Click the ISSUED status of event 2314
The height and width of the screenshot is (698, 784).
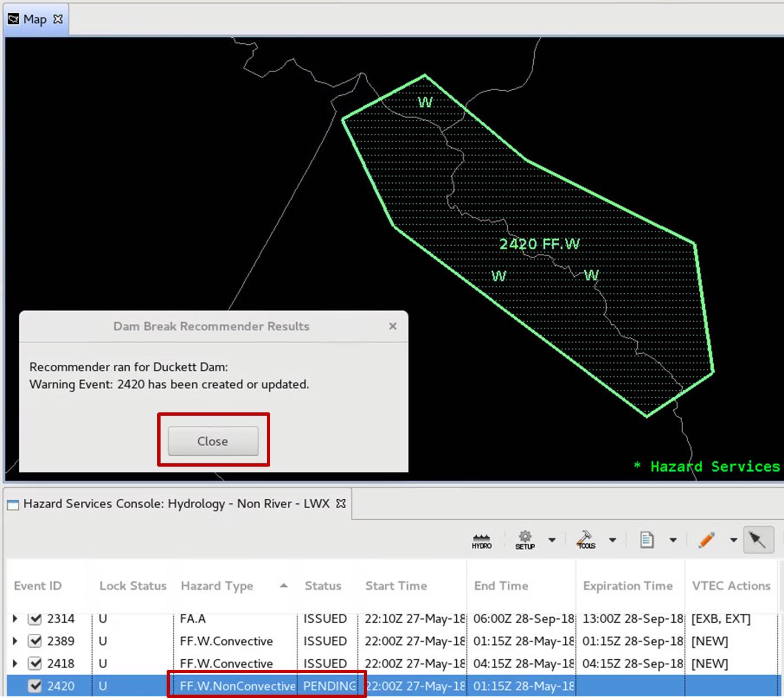point(325,618)
